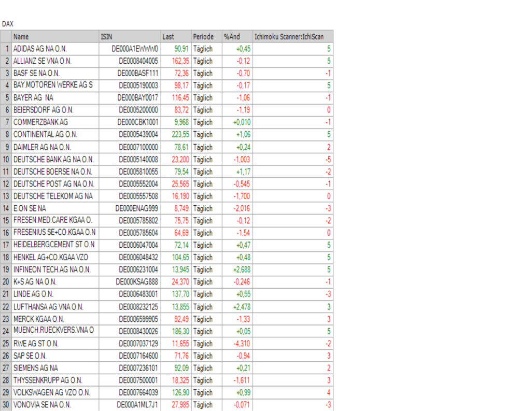
Task: Select CONTINENTAL AG O.N. name cell
Action: (55, 135)
